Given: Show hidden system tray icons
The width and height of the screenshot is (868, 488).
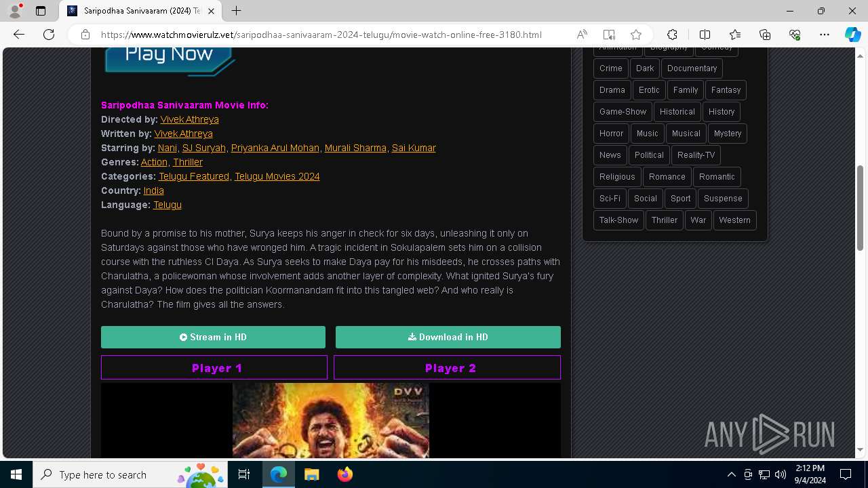Looking at the screenshot, I should pyautogui.click(x=731, y=474).
